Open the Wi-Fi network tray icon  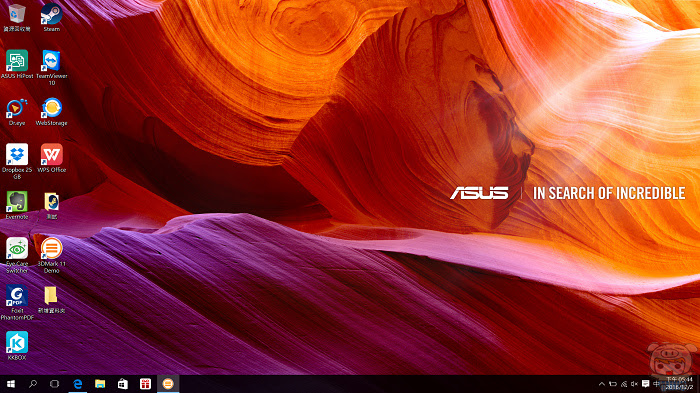[x=624, y=384]
